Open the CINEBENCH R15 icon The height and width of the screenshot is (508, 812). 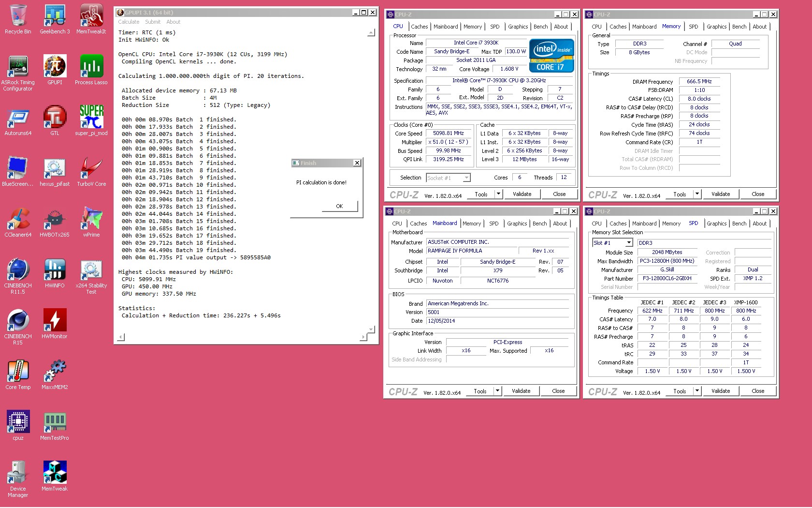[x=18, y=327]
